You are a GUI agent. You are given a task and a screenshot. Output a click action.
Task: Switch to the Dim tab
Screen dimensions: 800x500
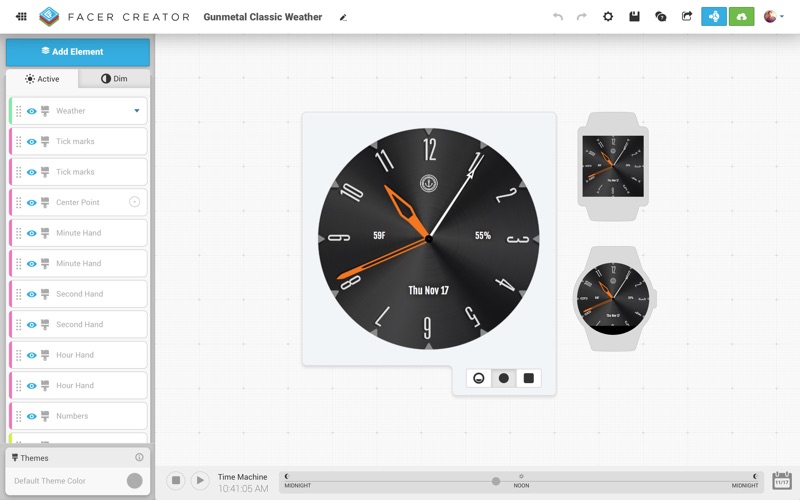pos(114,79)
